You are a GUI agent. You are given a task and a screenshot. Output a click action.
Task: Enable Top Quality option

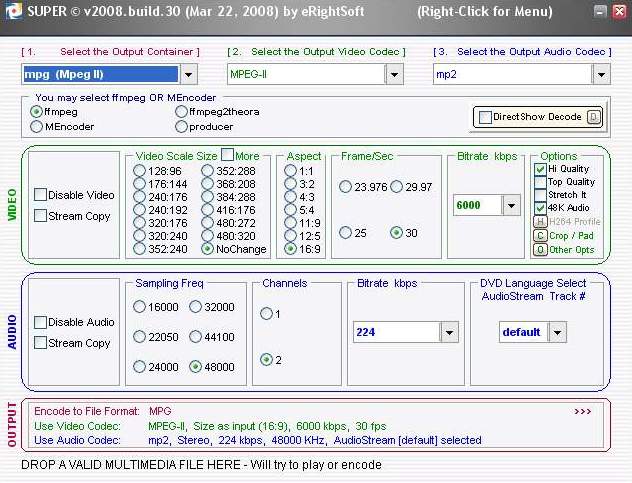(540, 182)
